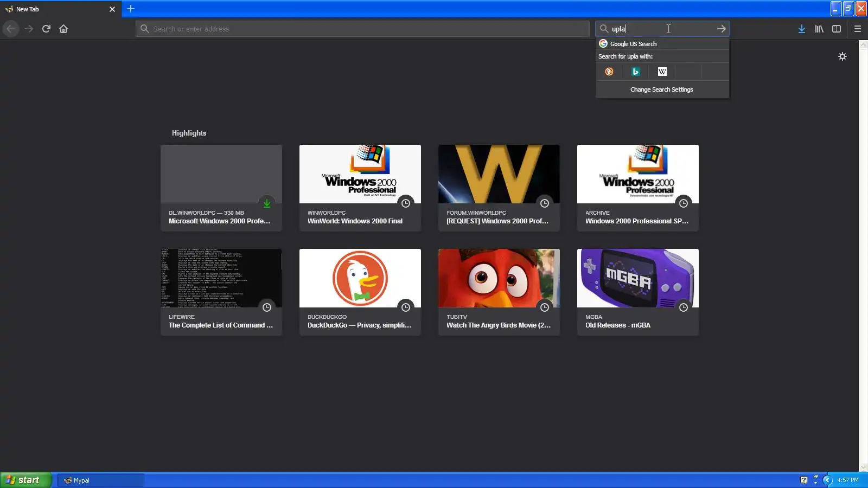Click green download badge on DL.WINWORLDPC card
868x488 pixels.
tap(267, 203)
